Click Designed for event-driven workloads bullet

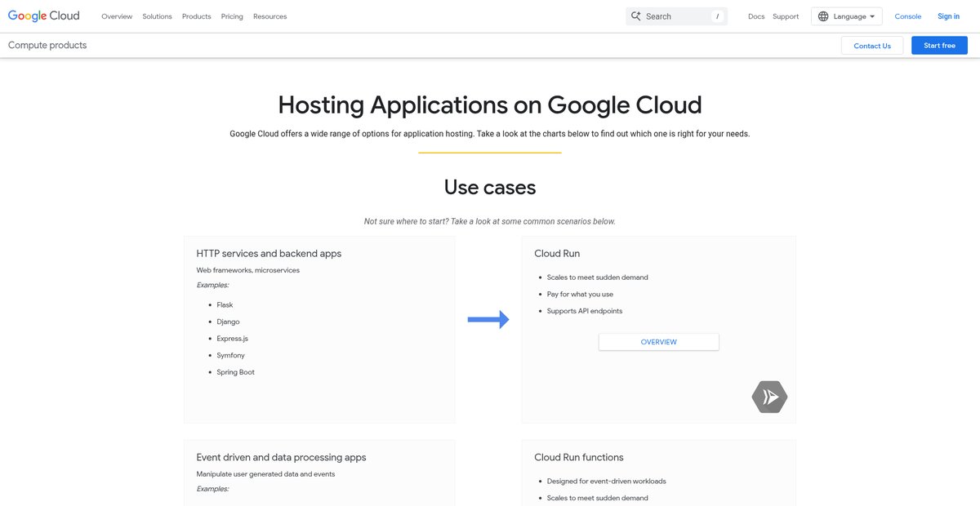607,482
